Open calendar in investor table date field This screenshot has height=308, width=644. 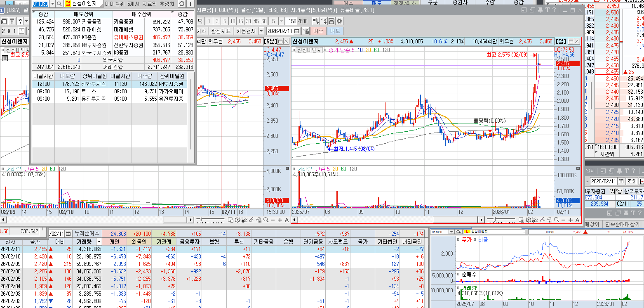[68, 234]
